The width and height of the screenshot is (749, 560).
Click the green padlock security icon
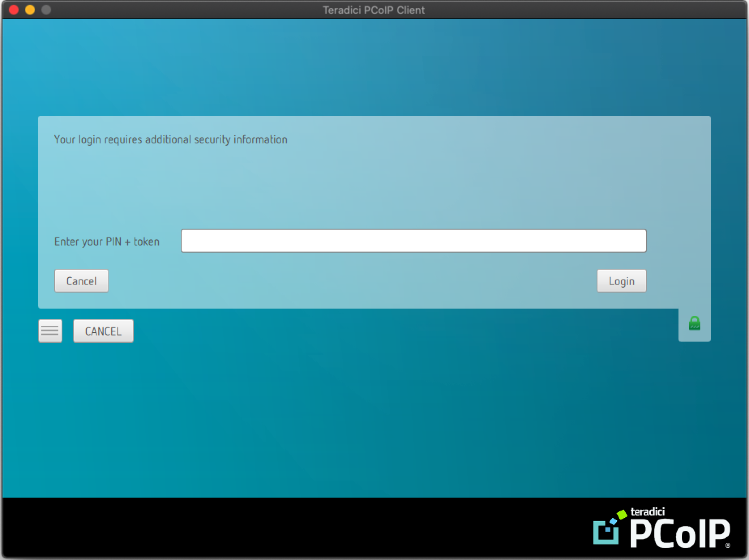click(694, 323)
